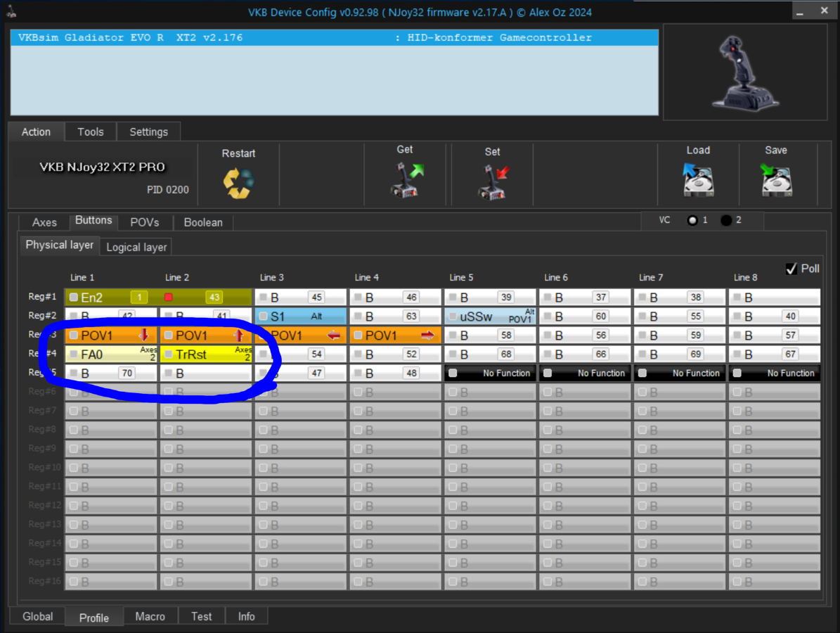Click the Set settings joystick icon
Image resolution: width=840 pixels, height=633 pixels.
coord(492,181)
